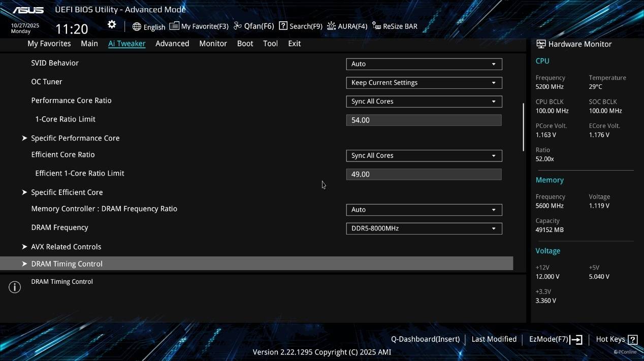This screenshot has width=644, height=361.
Task: Open Search(F9)
Action: pos(306,26)
